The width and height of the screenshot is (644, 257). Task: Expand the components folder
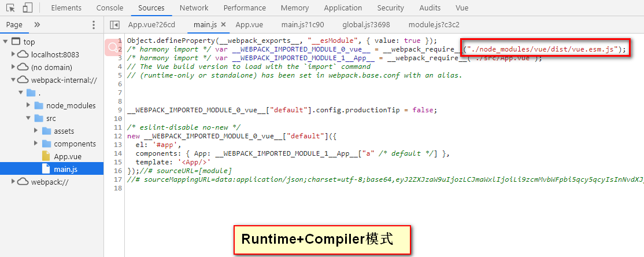pos(36,144)
